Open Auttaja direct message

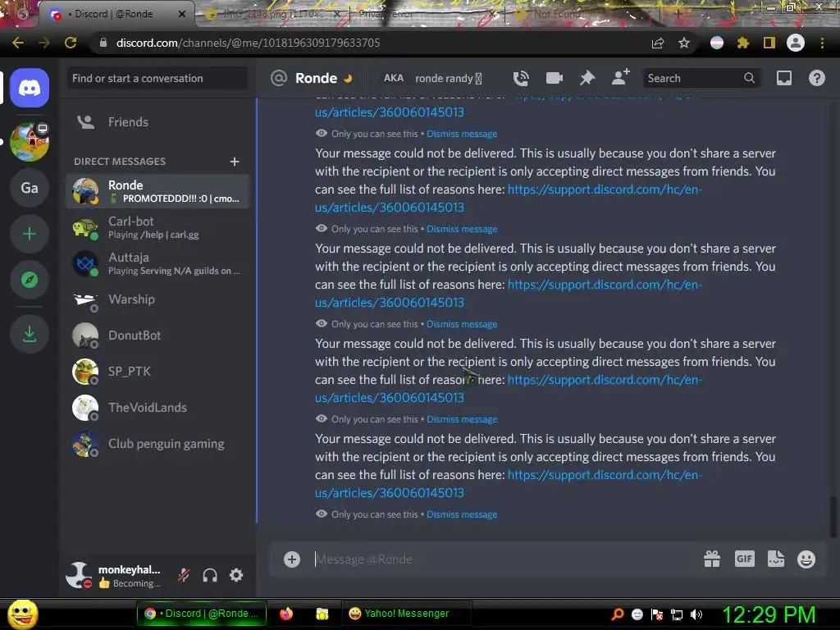[x=157, y=263]
